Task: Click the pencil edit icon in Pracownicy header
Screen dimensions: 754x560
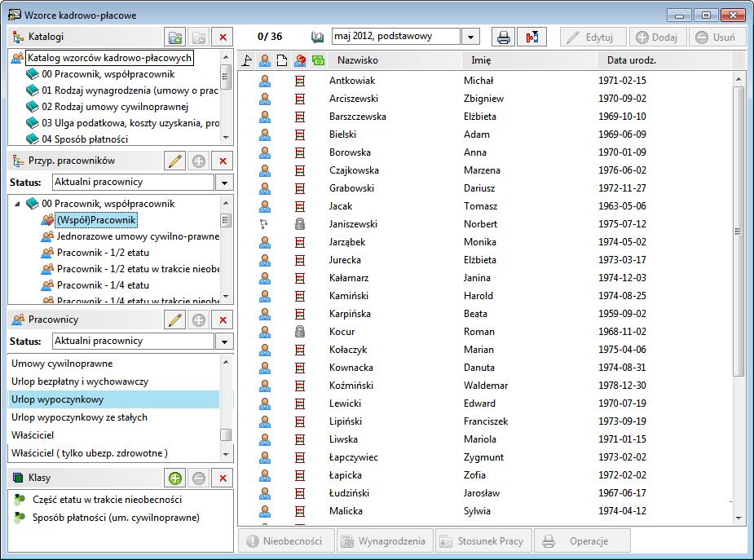Action: (175, 320)
